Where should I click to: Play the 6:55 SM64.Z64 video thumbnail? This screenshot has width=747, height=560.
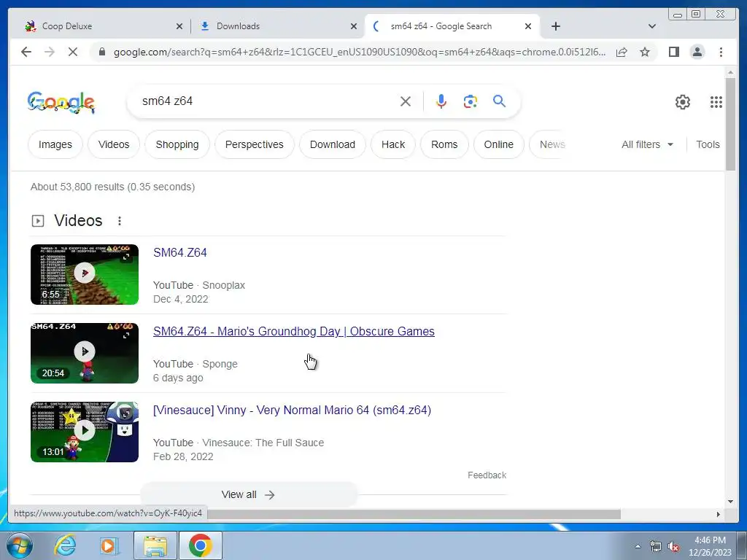(x=85, y=274)
